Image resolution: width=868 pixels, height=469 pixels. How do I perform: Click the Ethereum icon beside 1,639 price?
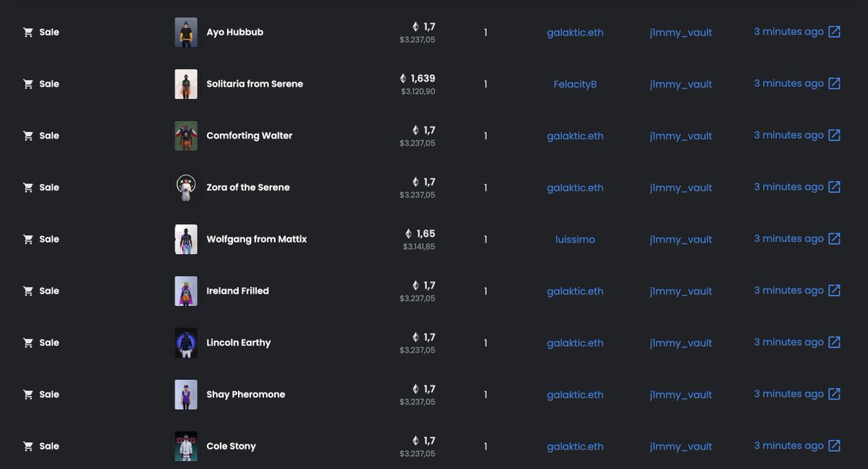(403, 78)
